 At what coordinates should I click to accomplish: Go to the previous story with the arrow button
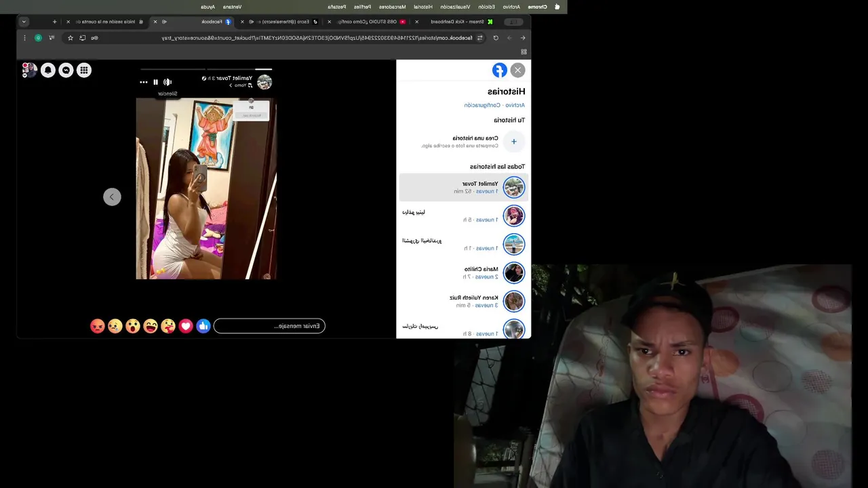click(x=112, y=197)
